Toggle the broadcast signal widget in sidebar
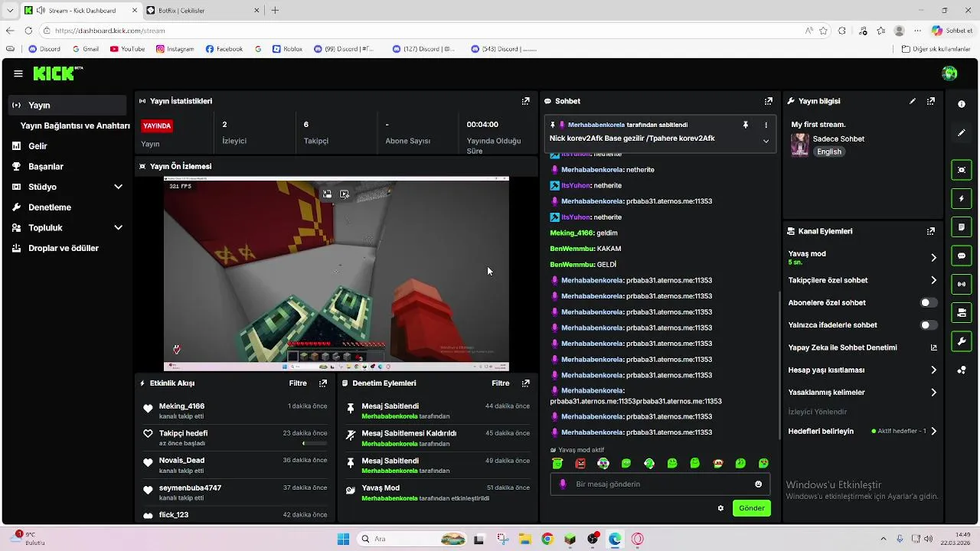Screen dimensions: 980x551 click(962, 284)
